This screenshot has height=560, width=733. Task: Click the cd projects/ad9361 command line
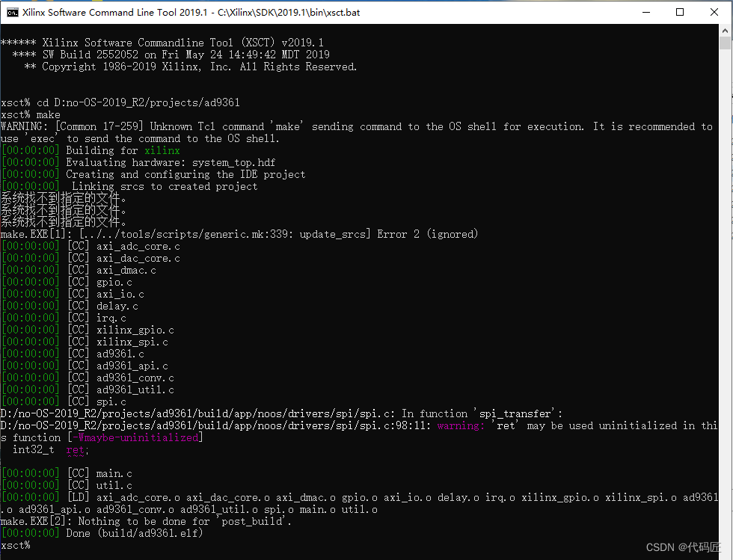tap(120, 102)
